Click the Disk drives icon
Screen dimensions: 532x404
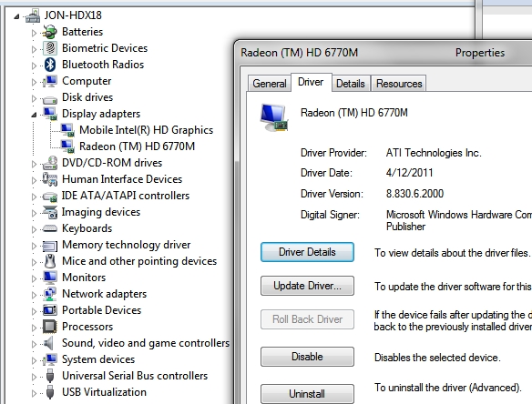point(50,99)
